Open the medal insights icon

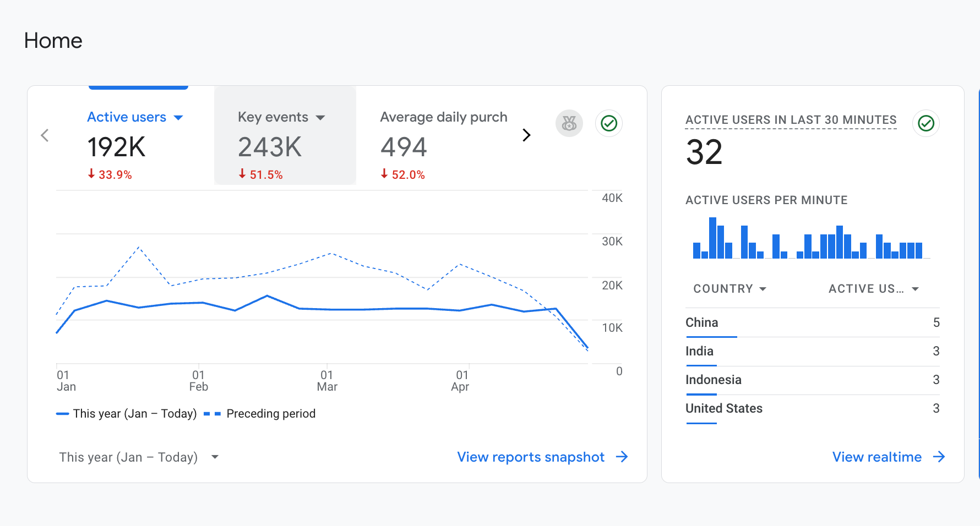point(569,123)
